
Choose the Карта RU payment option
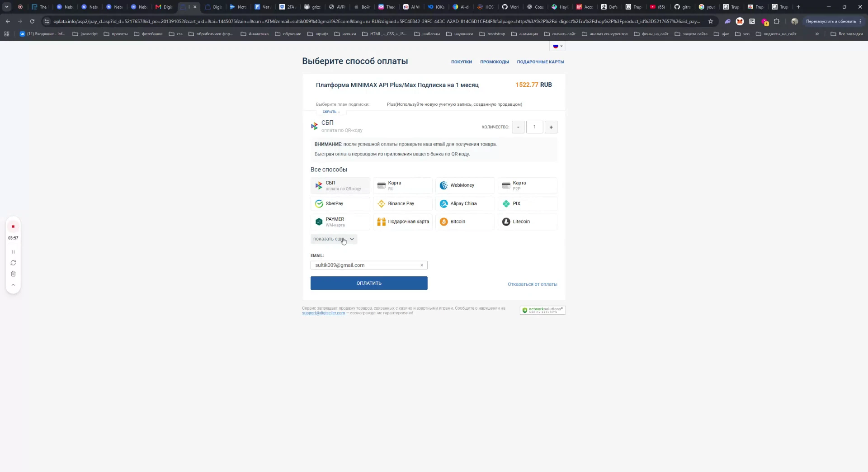403,185
